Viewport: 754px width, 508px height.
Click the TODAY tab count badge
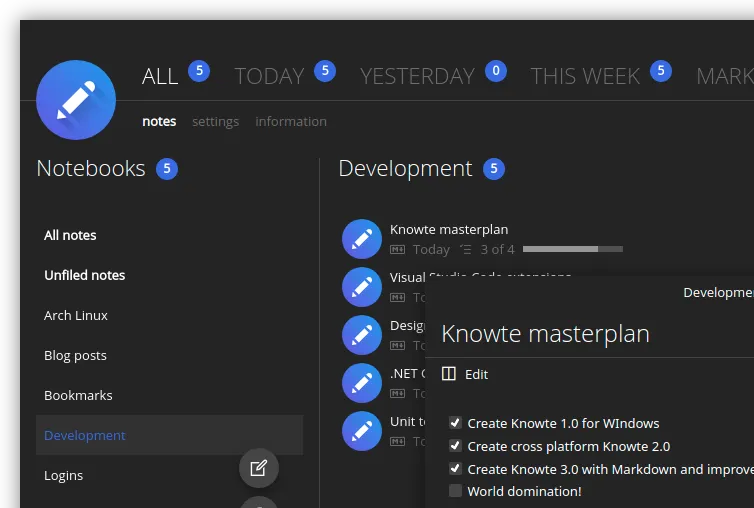click(325, 71)
